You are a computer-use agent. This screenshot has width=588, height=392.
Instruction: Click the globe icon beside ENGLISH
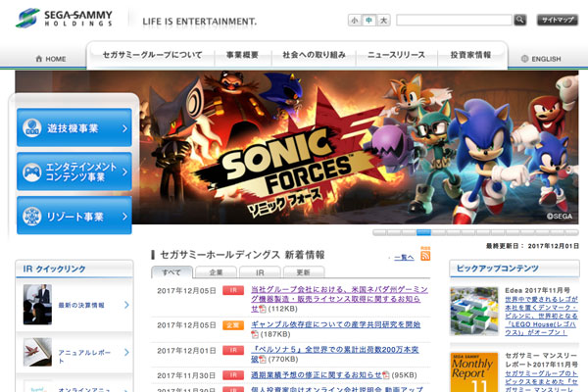pyautogui.click(x=524, y=59)
